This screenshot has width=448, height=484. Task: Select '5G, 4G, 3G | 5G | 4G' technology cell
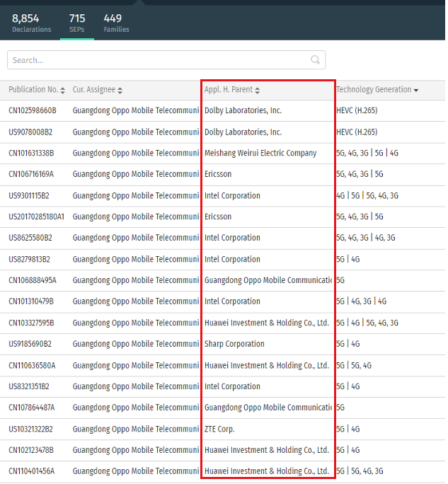click(x=367, y=153)
